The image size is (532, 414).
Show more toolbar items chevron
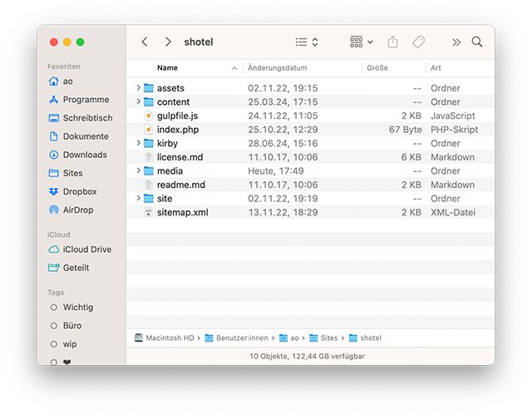coord(456,42)
